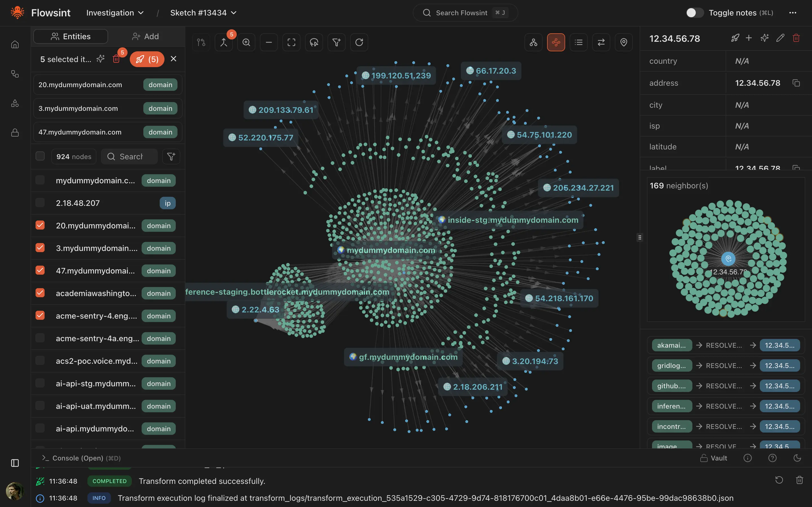Open the add filter dropdown in node list

click(171, 156)
